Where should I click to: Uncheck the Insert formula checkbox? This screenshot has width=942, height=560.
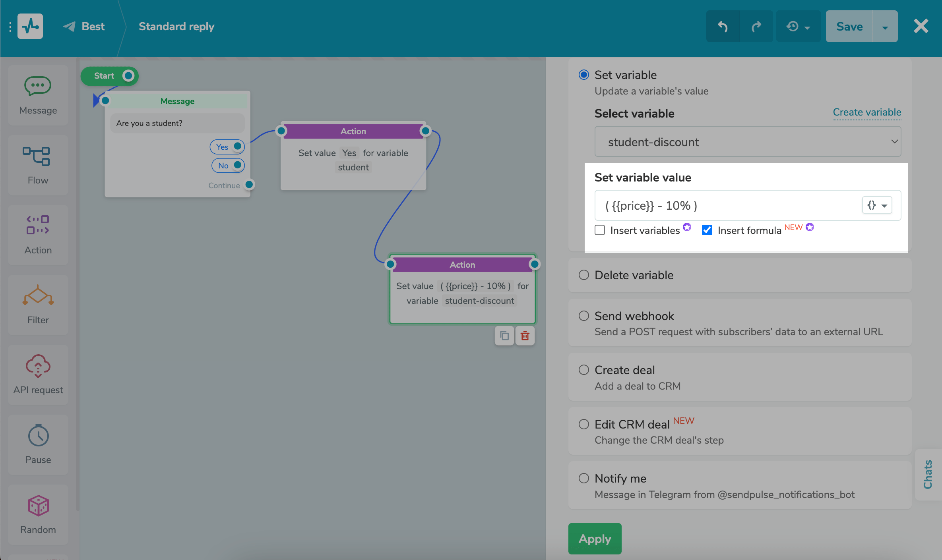point(707,230)
